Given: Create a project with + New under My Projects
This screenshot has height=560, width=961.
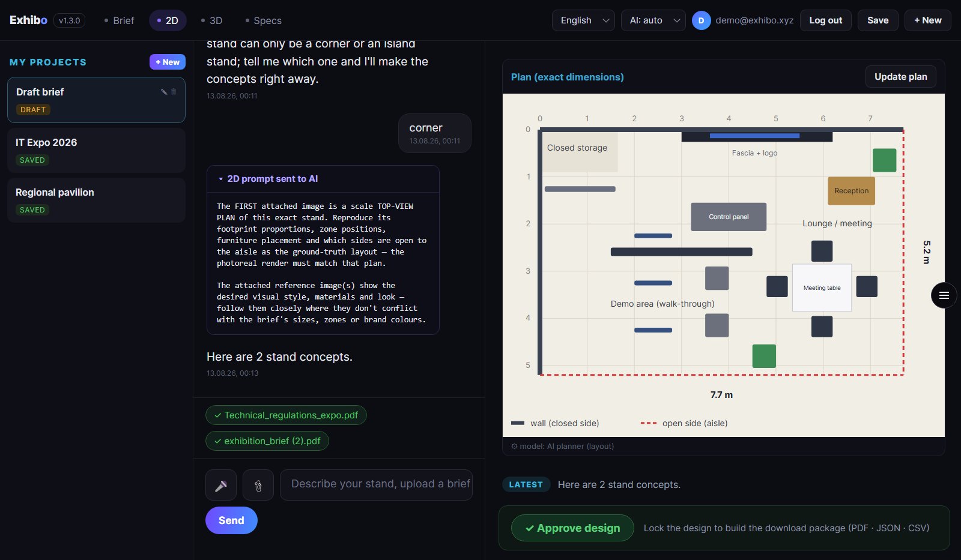Looking at the screenshot, I should (168, 62).
